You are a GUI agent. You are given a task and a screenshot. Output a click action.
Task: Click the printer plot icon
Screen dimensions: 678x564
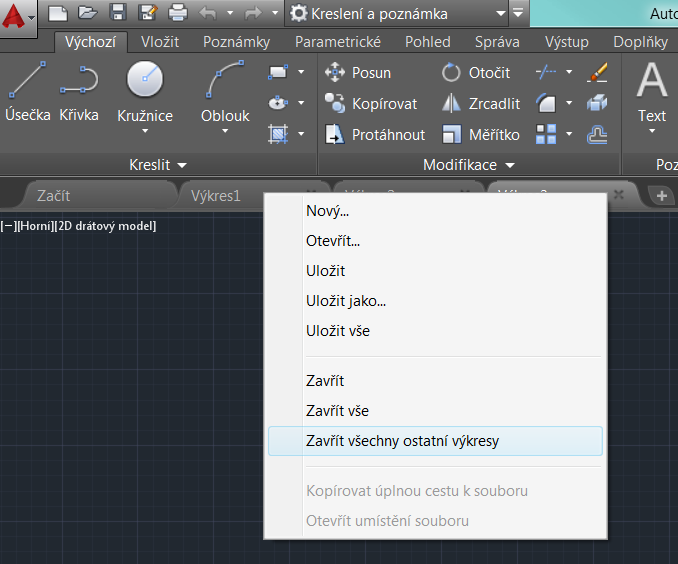tap(178, 13)
